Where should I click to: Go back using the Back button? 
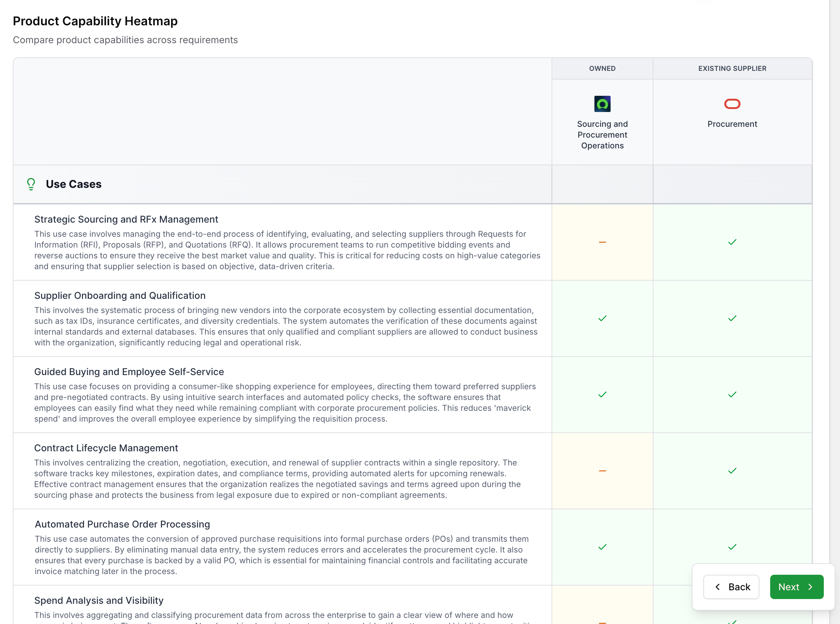coord(731,587)
